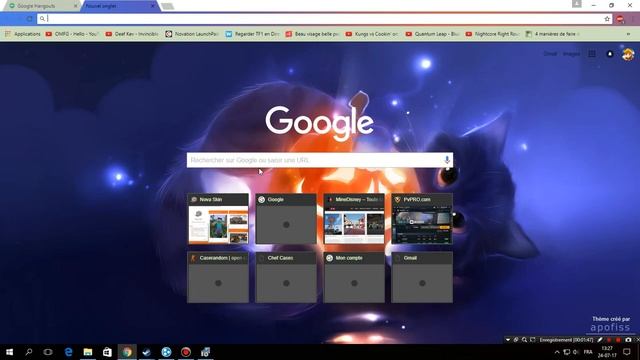Open the Google apps grid icon
Viewport: 640px width, 360px height.
(x=592, y=54)
